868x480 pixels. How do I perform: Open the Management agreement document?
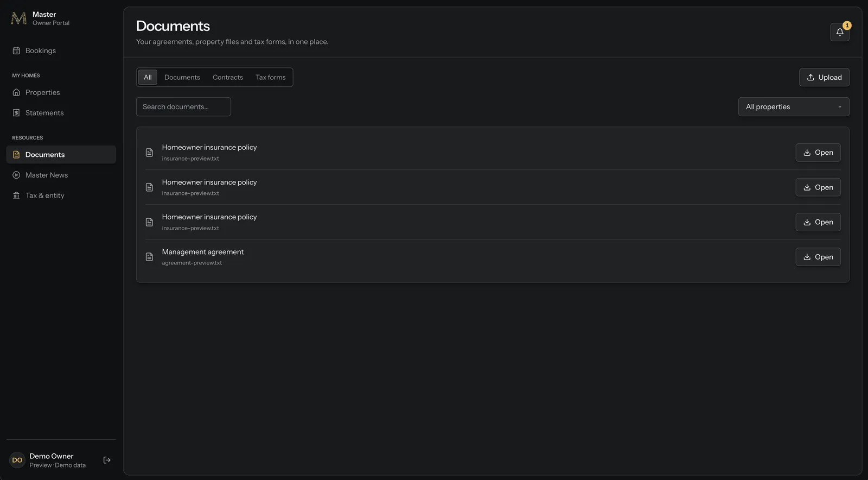pyautogui.click(x=818, y=257)
